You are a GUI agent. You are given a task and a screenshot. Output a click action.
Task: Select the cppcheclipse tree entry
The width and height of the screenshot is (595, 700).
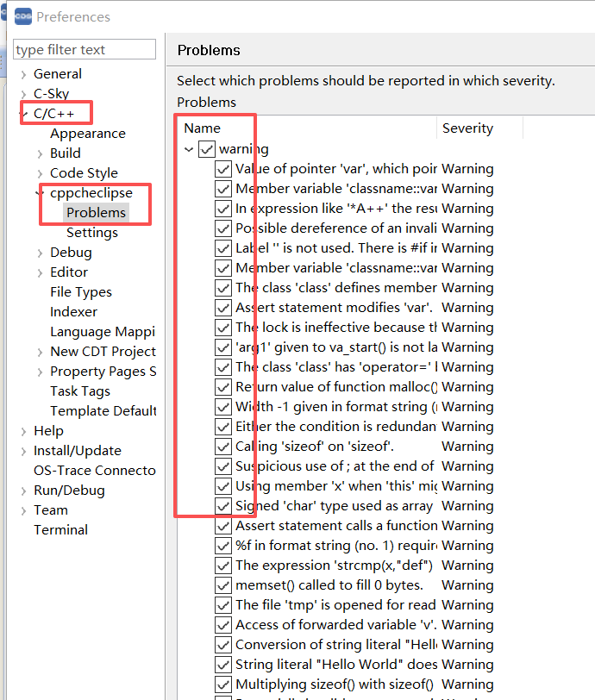pos(91,193)
